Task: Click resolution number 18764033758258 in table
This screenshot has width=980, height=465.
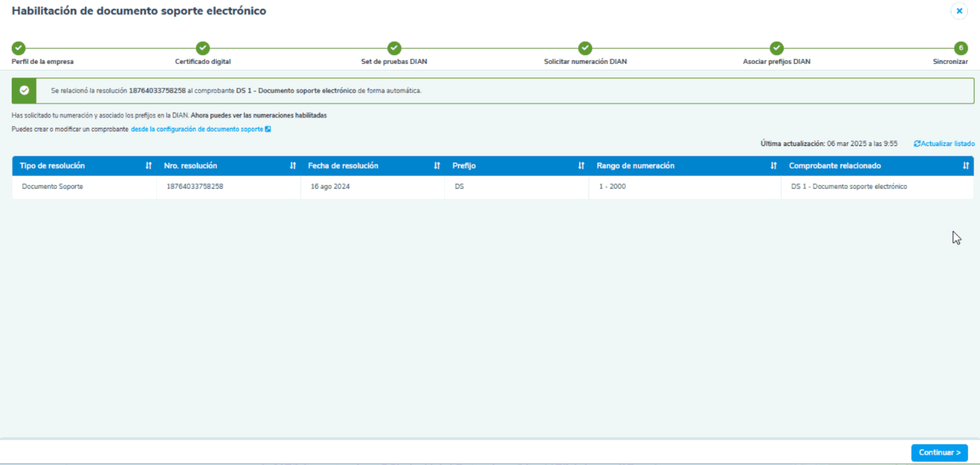Action: (195, 187)
